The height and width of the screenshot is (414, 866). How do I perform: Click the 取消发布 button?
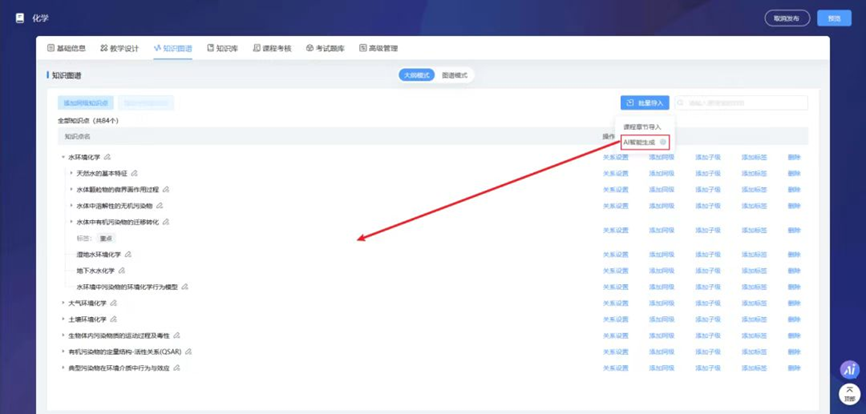tap(787, 18)
